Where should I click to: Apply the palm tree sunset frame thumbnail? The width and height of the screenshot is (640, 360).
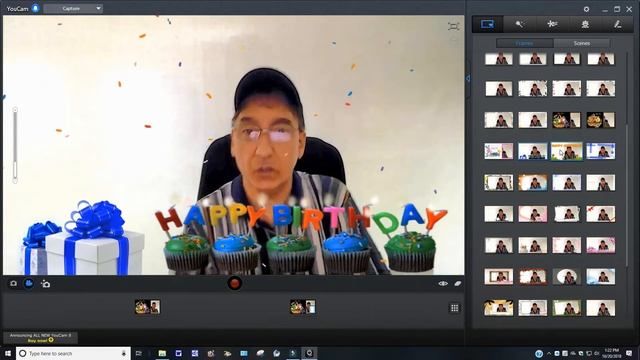pos(499,308)
